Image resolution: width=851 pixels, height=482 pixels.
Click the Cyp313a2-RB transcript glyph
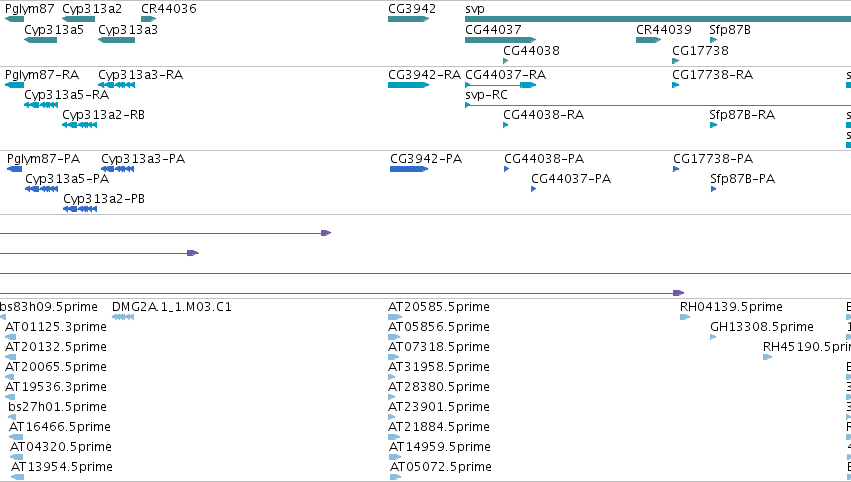(x=80, y=125)
